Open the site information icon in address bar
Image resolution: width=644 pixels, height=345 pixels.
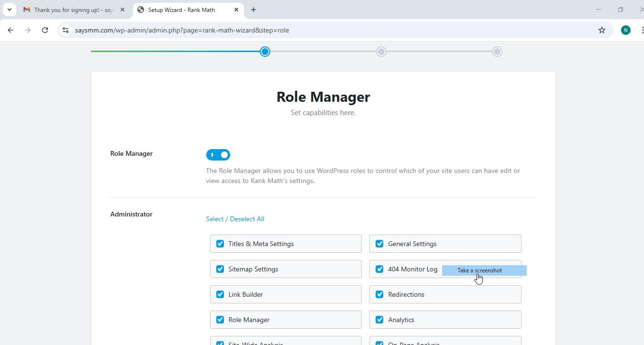[x=66, y=30]
